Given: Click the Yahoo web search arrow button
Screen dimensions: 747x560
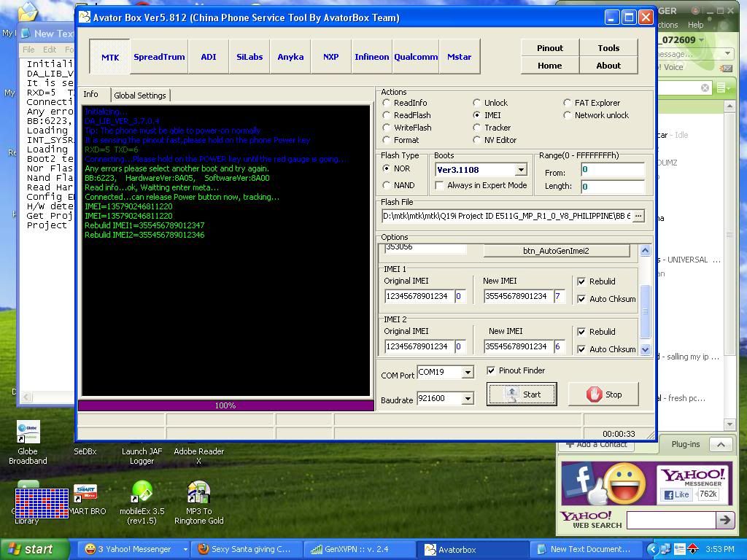Looking at the screenshot, I should tap(724, 520).
